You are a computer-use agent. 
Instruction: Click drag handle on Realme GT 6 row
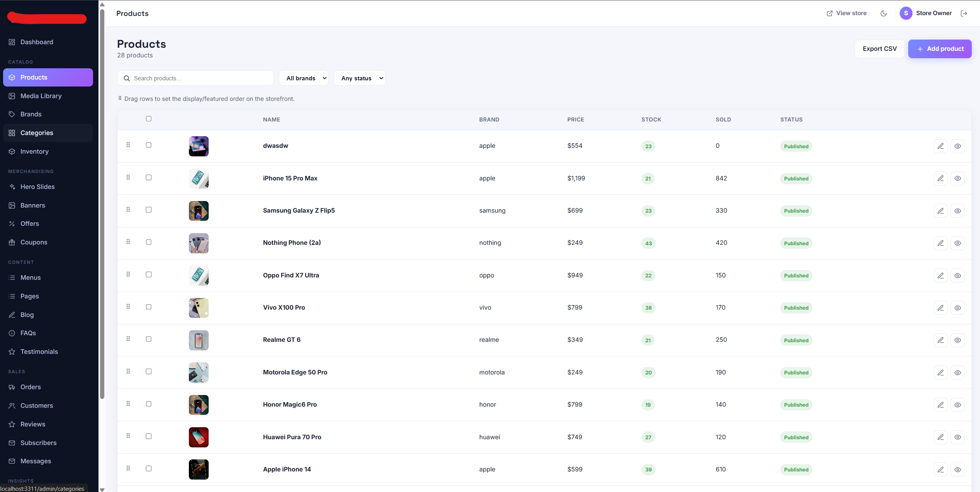click(x=128, y=339)
